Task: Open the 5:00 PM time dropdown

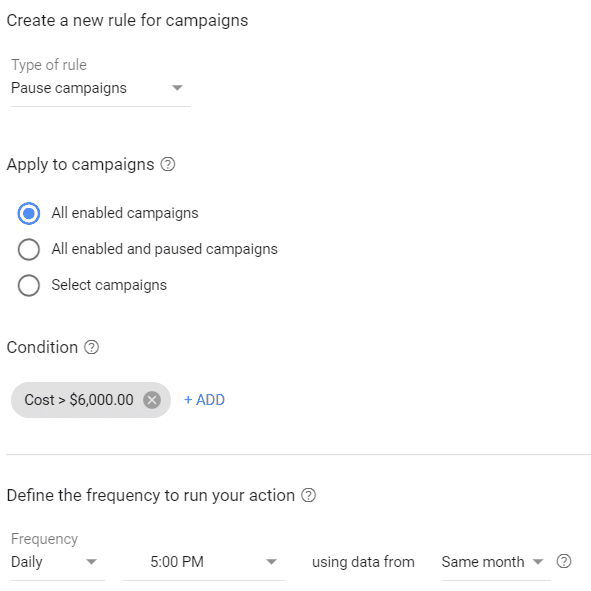Action: 271,562
